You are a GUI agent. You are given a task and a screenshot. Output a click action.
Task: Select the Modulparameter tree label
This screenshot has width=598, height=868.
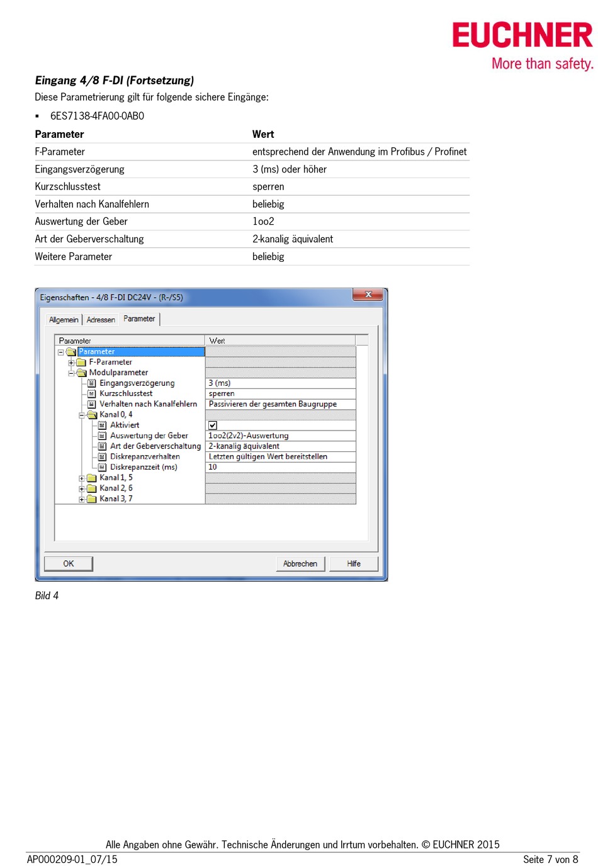coord(118,373)
